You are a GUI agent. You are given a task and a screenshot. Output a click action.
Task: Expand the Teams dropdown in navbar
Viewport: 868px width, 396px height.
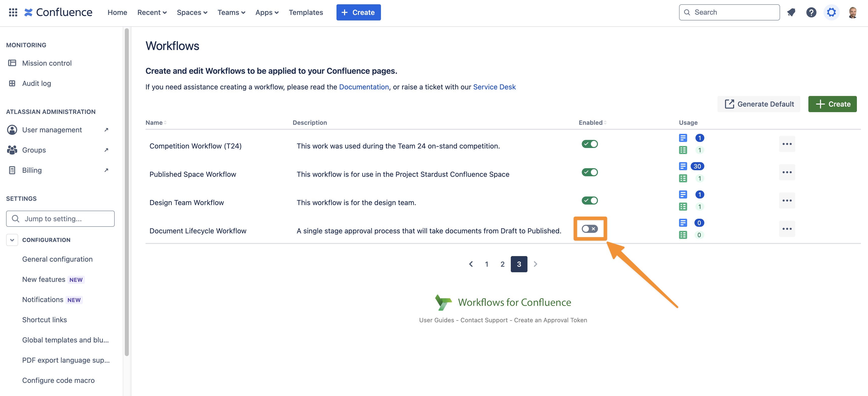[x=231, y=12]
